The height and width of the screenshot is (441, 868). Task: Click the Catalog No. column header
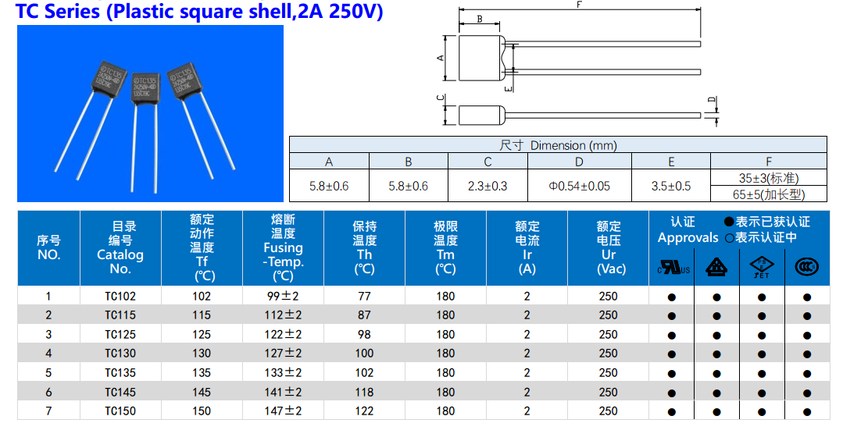click(x=120, y=248)
